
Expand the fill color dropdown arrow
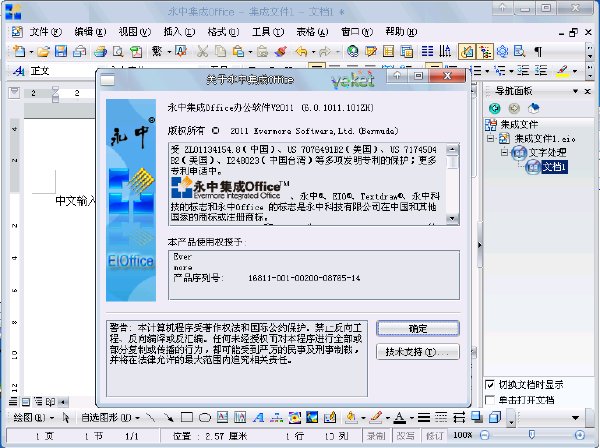(x=363, y=418)
